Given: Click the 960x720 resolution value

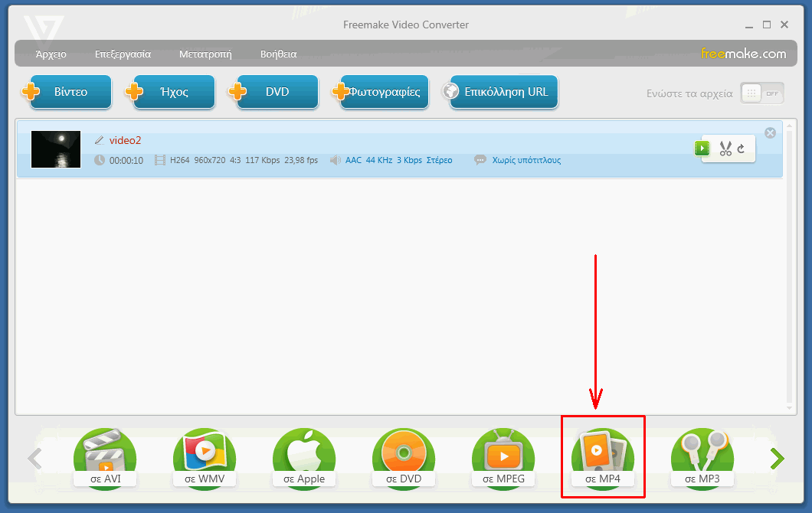Looking at the screenshot, I should click(x=210, y=160).
